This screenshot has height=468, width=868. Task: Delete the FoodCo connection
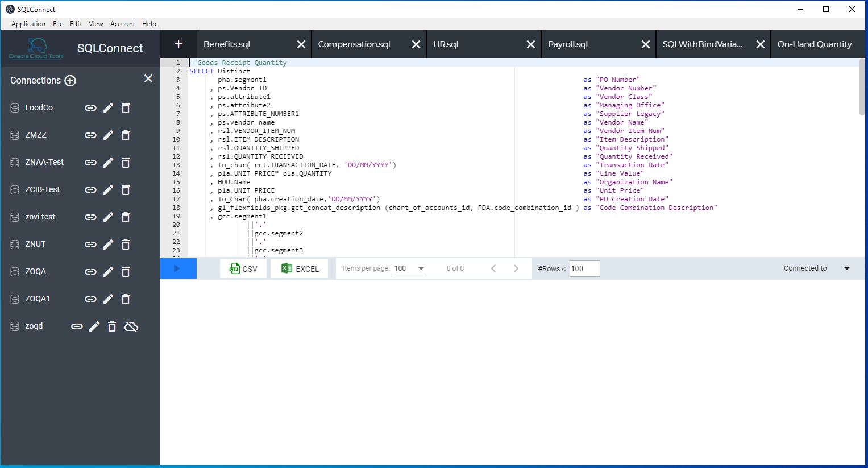(x=126, y=108)
